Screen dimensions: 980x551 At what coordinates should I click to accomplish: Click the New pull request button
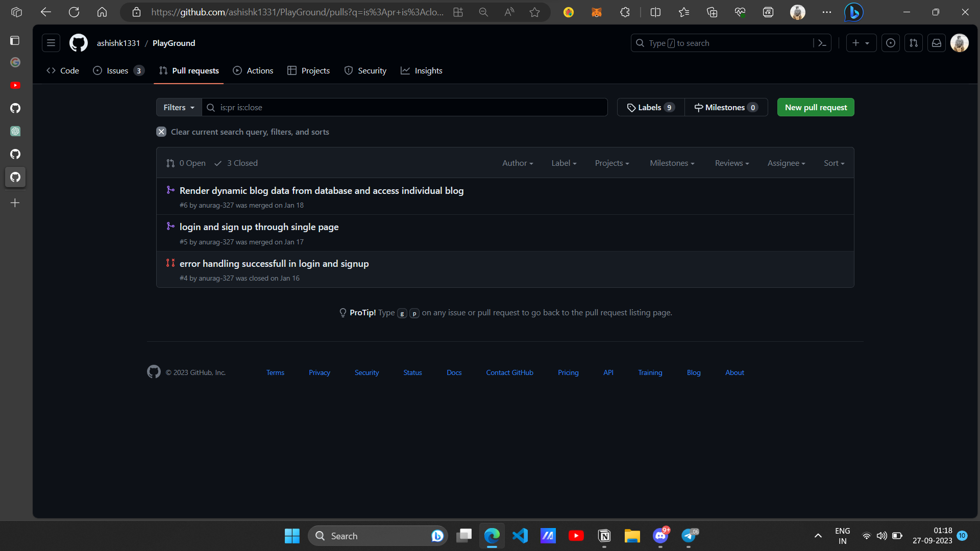point(816,107)
